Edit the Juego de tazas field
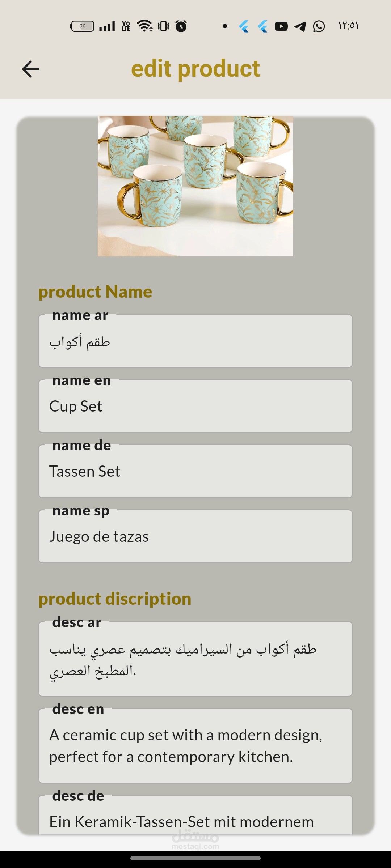Viewport: 391px width, 868px height. point(195,536)
